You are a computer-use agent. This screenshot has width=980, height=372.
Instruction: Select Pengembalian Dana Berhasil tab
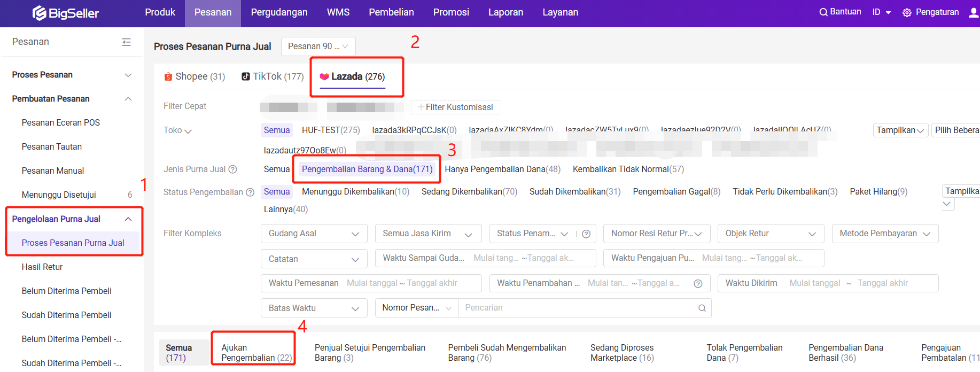click(x=846, y=353)
